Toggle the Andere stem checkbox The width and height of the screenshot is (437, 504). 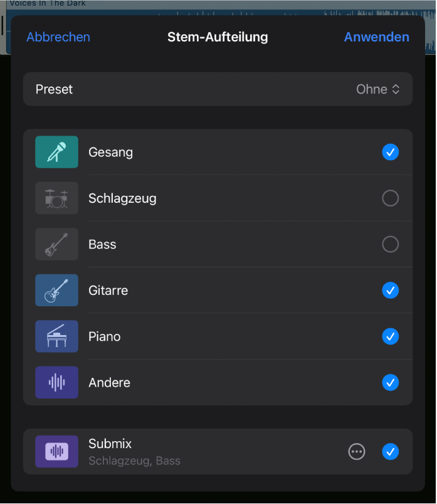pyautogui.click(x=390, y=383)
